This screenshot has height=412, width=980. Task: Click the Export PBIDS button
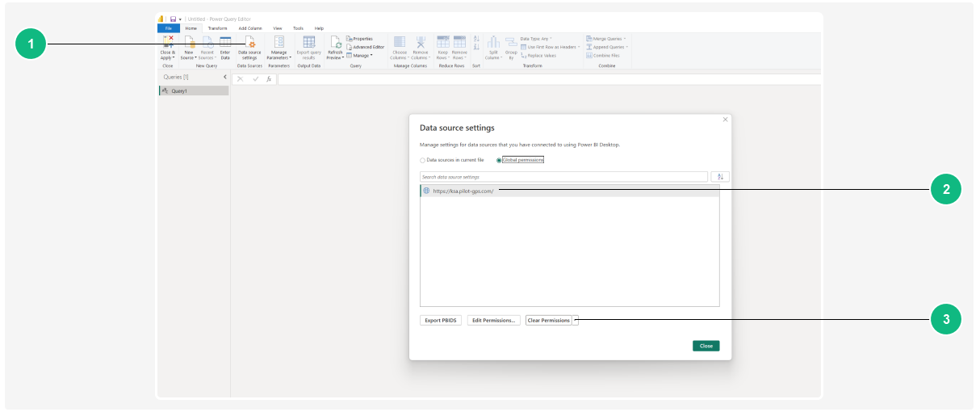coord(441,321)
